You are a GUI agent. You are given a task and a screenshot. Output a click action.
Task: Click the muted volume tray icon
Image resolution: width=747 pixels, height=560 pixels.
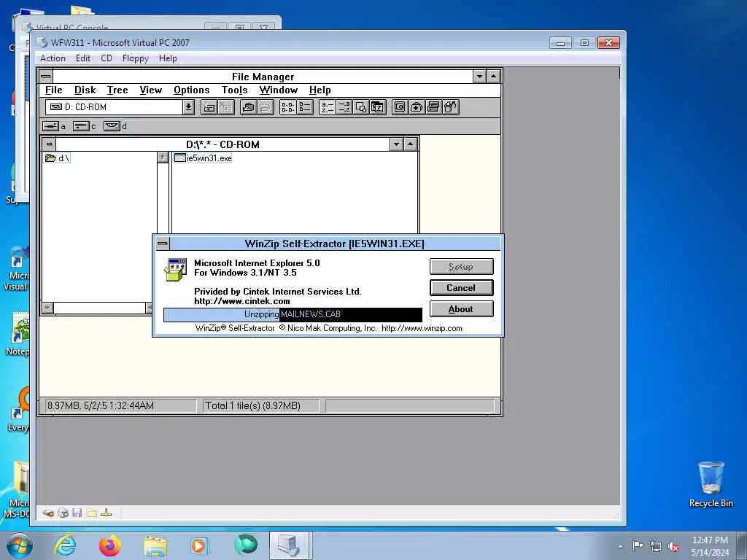pos(673,547)
